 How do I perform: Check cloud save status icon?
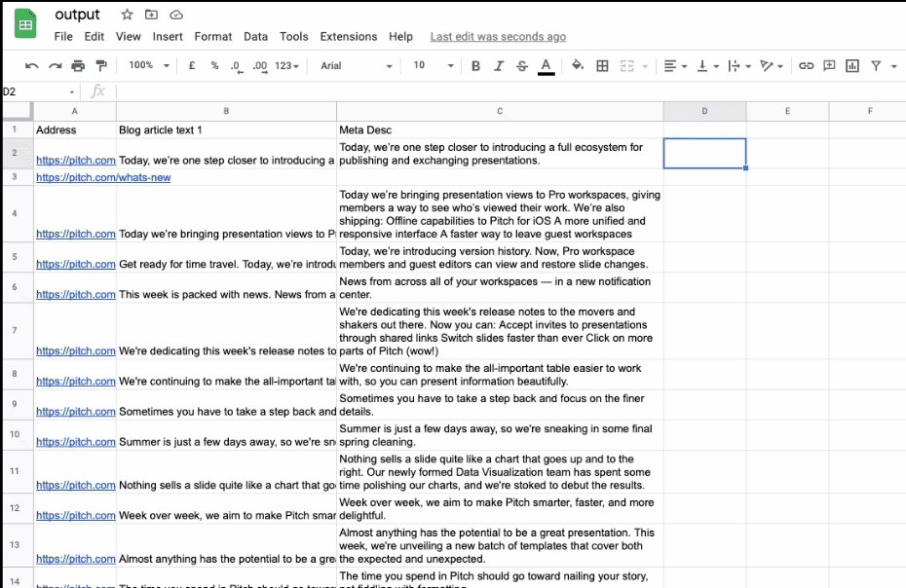tap(176, 15)
